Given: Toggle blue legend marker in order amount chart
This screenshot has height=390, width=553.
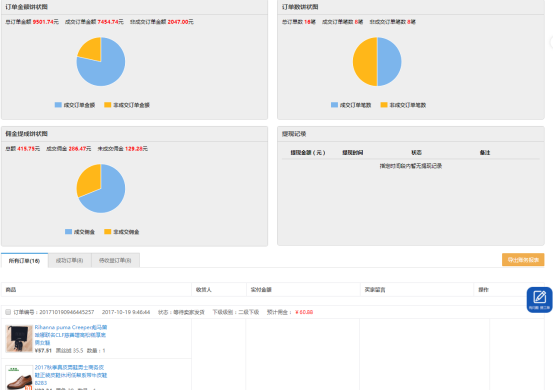Looking at the screenshot, I should point(58,105).
